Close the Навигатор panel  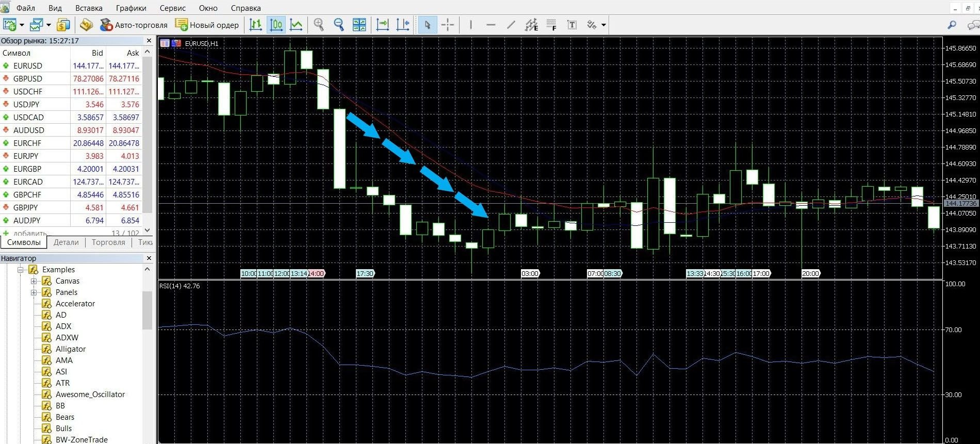(149, 258)
